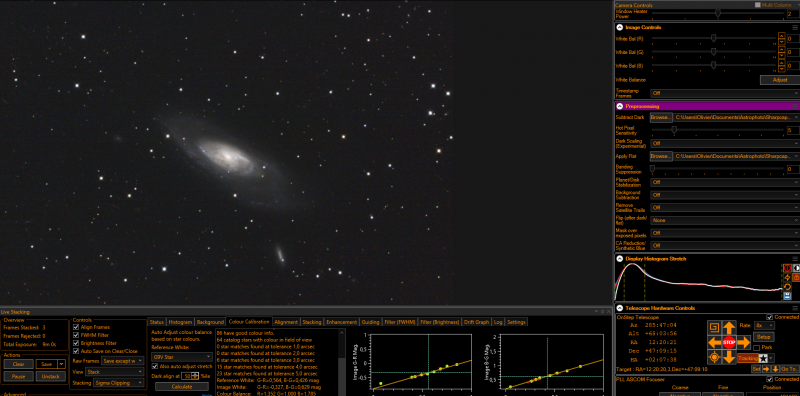Toggle the Brightness Filter checkbox

pos(76,343)
